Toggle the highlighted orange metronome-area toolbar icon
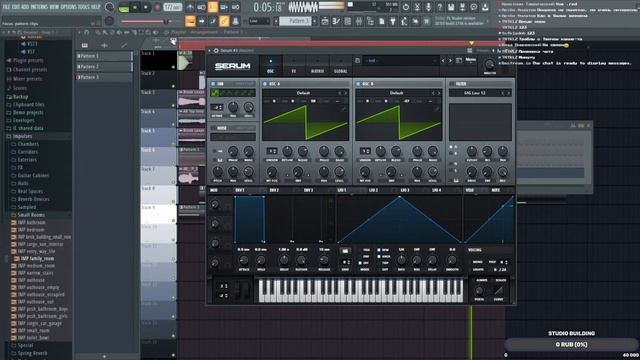640x360 pixels. coord(213,7)
